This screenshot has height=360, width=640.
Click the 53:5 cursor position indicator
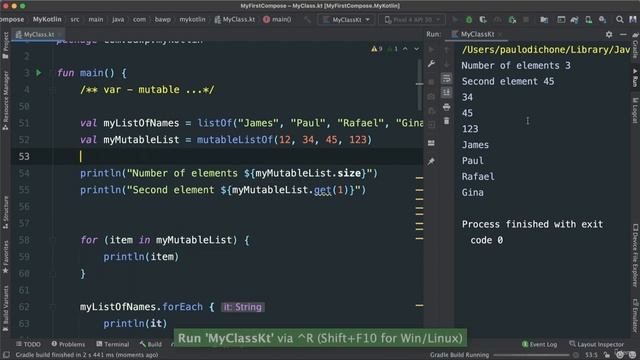[591, 355]
